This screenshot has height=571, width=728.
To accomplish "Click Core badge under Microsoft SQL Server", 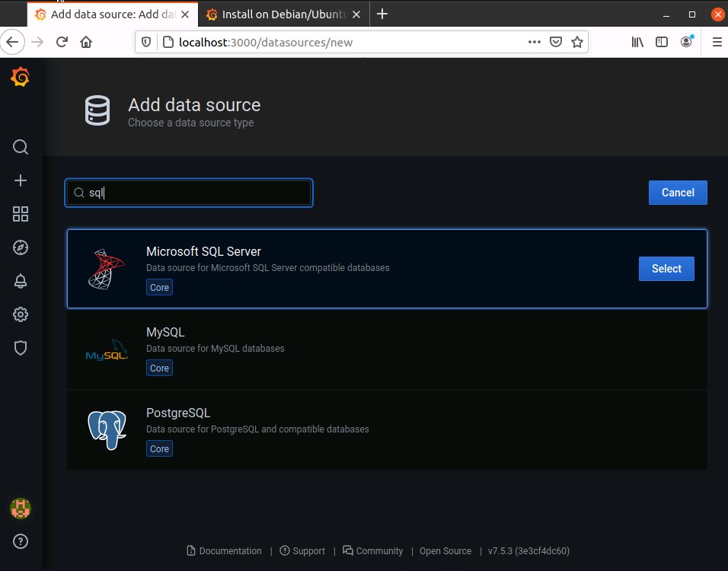I will click(159, 287).
